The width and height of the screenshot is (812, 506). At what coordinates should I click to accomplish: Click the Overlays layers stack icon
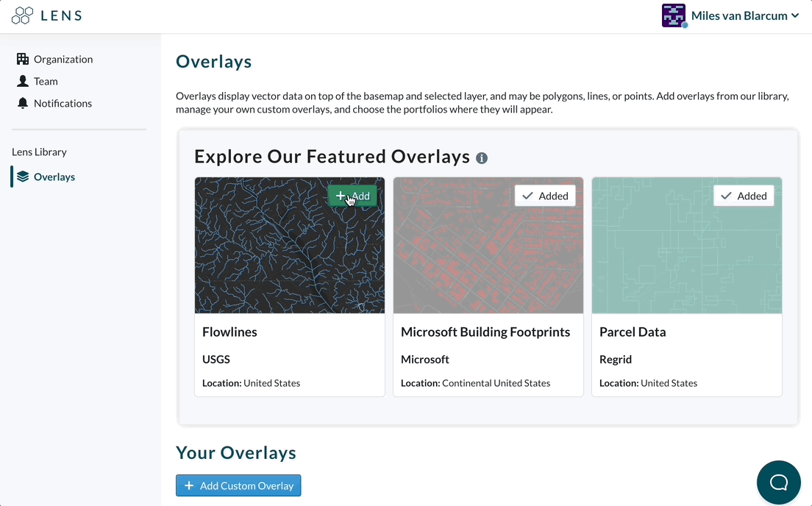(x=22, y=177)
